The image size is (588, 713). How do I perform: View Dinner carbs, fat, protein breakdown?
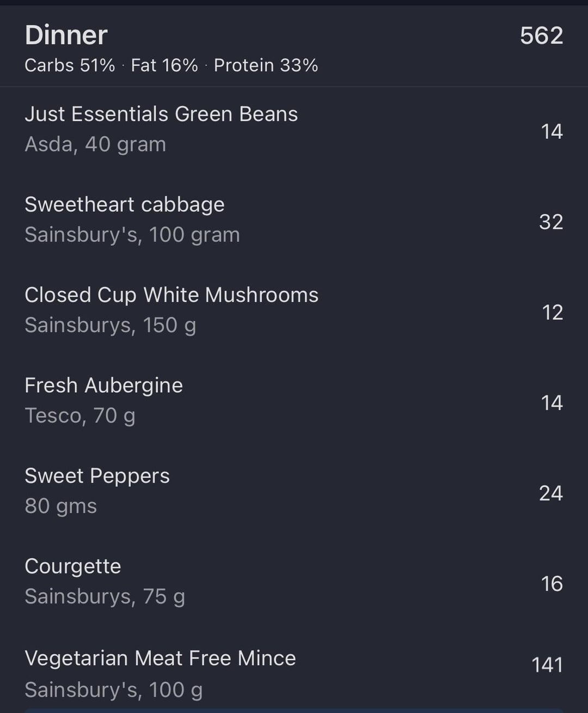[x=171, y=65]
